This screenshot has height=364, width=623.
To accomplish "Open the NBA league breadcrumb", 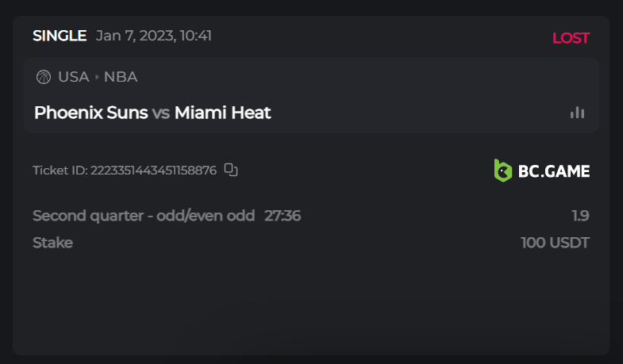I will pyautogui.click(x=121, y=77).
